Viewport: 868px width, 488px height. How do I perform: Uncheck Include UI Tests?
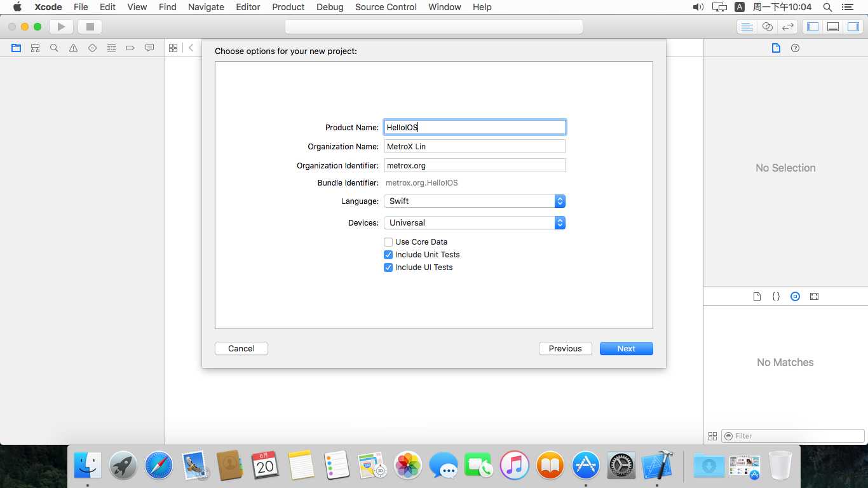pos(388,268)
